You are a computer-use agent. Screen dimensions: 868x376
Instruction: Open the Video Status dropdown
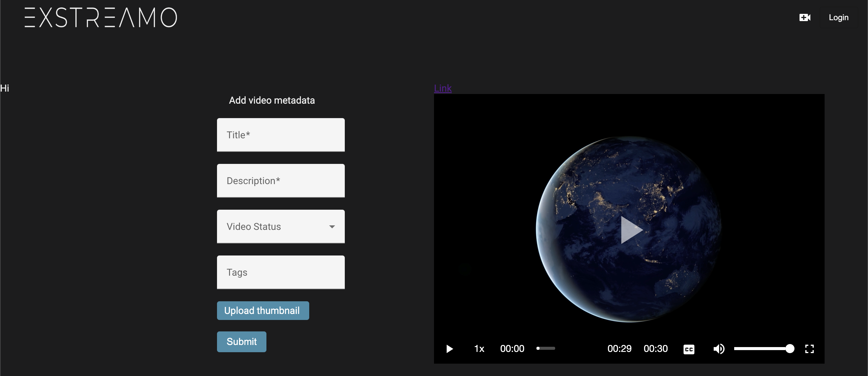(280, 226)
